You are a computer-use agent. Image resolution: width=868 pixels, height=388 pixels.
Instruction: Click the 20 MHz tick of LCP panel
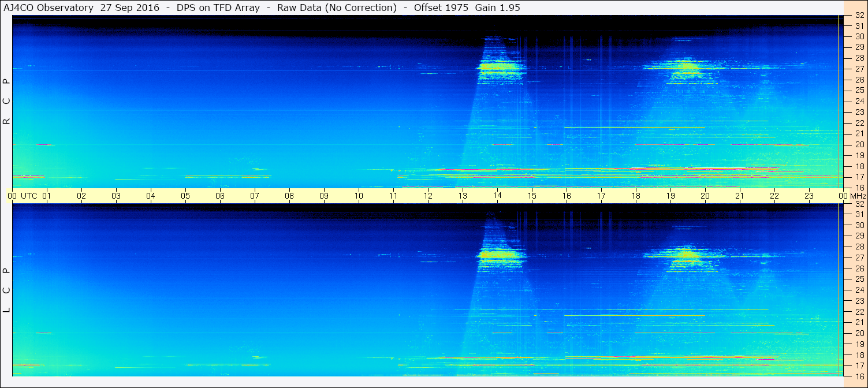pos(859,333)
